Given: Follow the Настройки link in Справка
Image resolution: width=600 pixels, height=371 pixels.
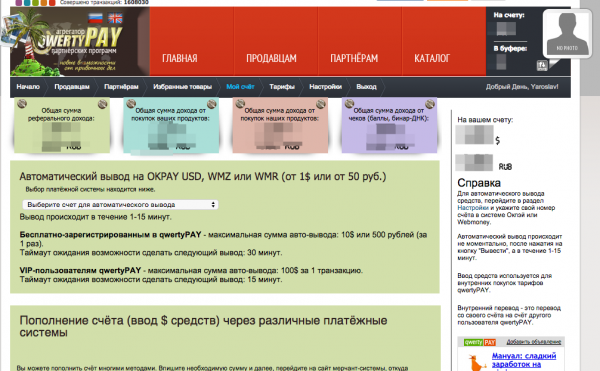Looking at the screenshot, I should point(473,208).
